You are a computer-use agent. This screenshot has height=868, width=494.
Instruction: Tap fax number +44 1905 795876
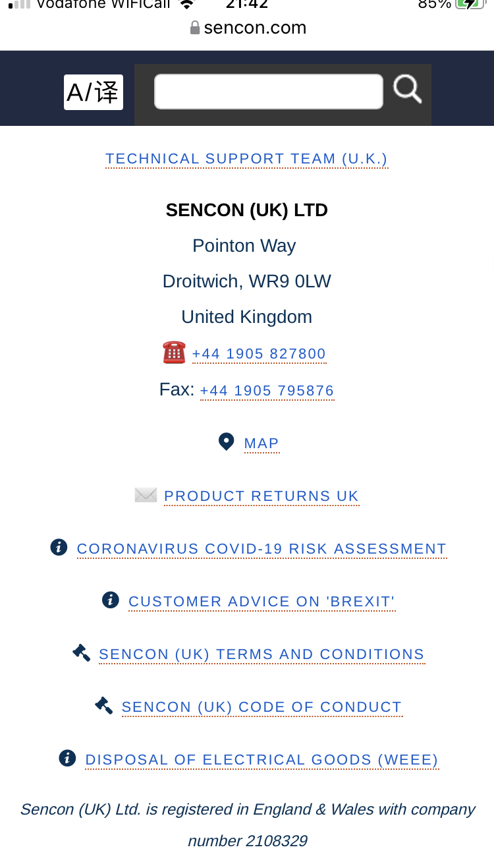click(x=267, y=391)
